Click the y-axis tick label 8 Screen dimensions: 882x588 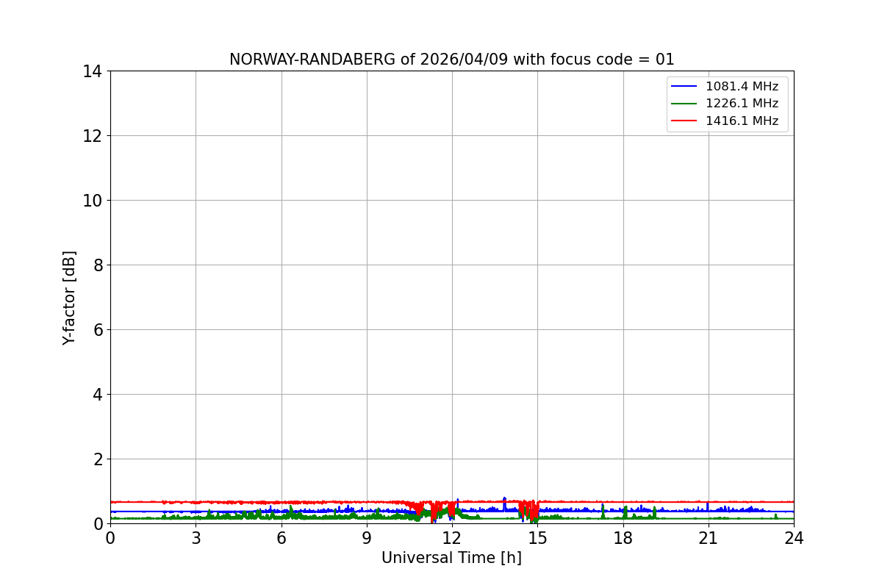[x=98, y=265]
